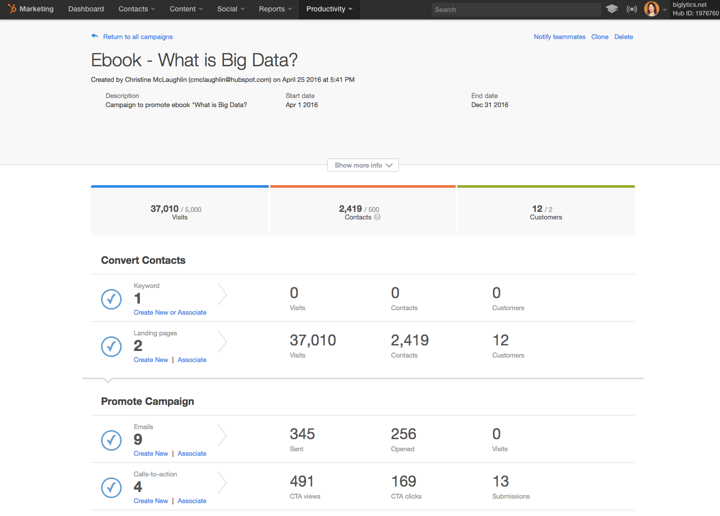The width and height of the screenshot is (720, 516).
Task: Click Landing pages 37,010 visits value
Action: 313,340
